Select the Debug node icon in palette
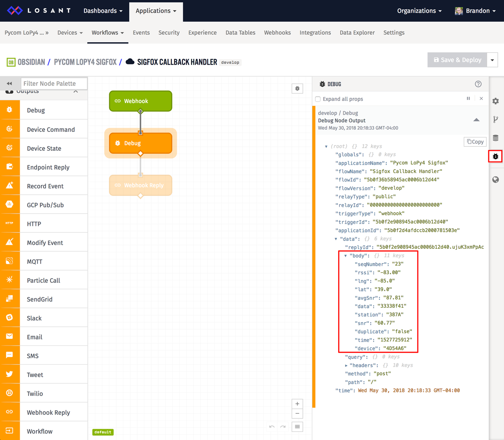The image size is (504, 440). (10, 110)
